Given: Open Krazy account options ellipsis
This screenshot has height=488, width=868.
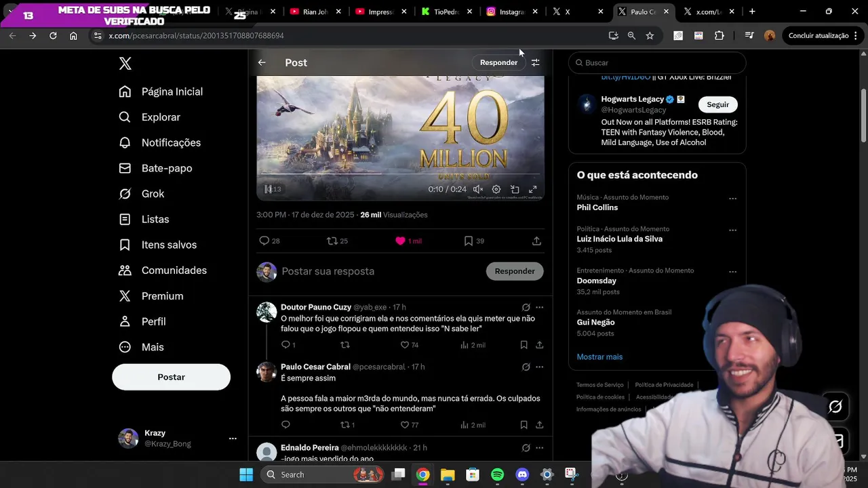Looking at the screenshot, I should tap(233, 439).
